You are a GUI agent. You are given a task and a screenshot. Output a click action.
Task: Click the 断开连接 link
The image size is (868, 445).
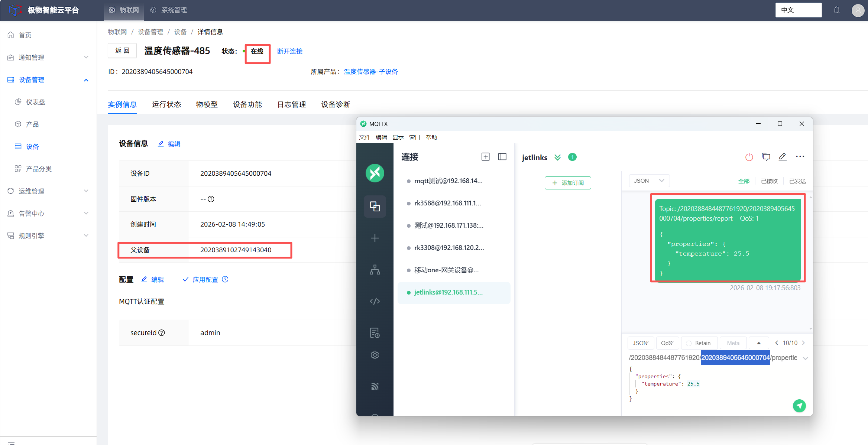[289, 51]
